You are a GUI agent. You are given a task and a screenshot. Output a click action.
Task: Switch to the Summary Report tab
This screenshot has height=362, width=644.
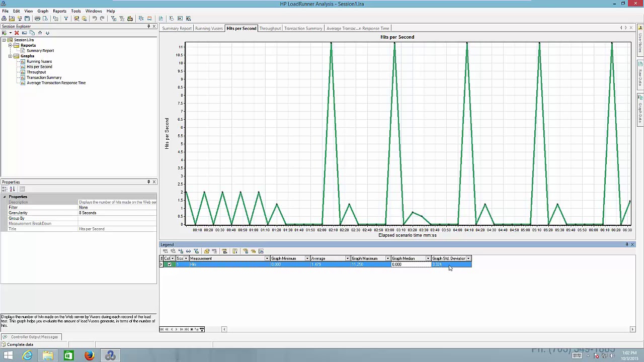(177, 28)
